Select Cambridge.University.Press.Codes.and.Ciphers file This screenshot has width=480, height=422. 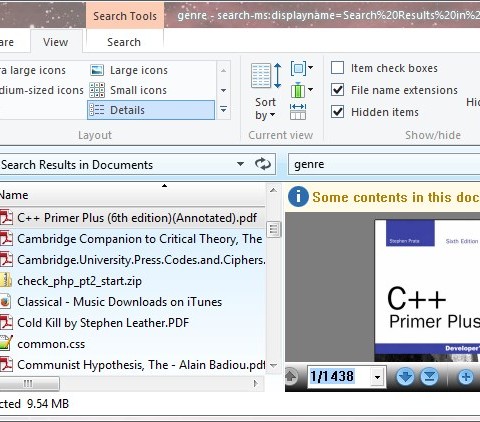click(132, 260)
